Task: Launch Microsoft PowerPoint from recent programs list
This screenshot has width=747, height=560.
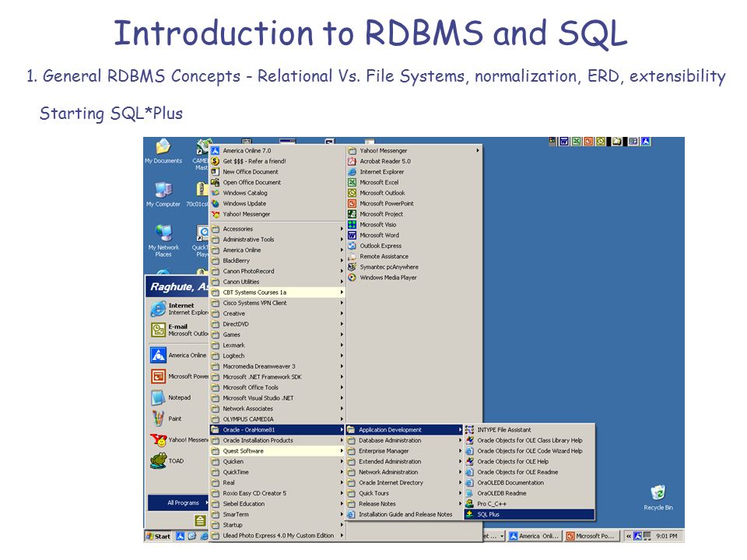Action: click(177, 376)
